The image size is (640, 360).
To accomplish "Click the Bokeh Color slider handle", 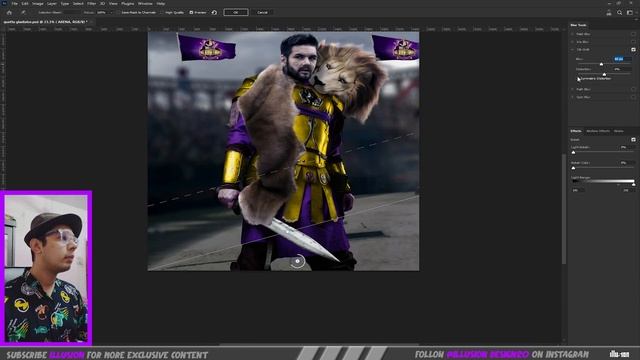I will tap(573, 168).
